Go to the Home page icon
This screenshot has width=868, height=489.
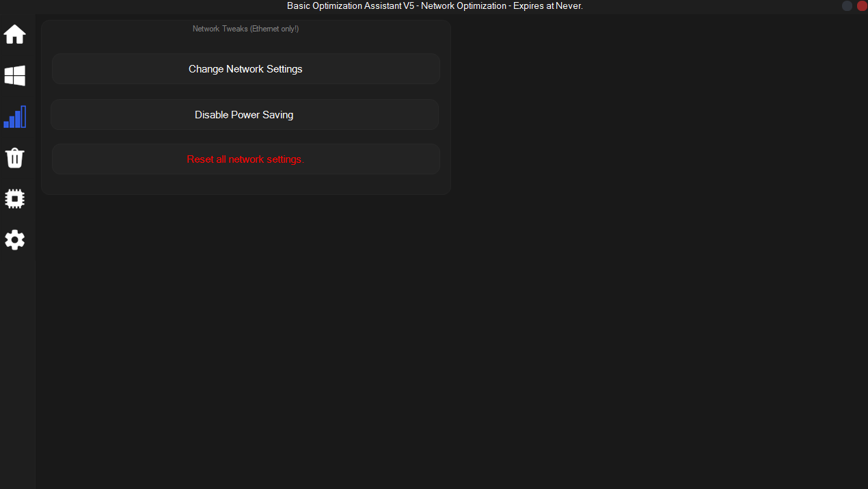pyautogui.click(x=15, y=34)
